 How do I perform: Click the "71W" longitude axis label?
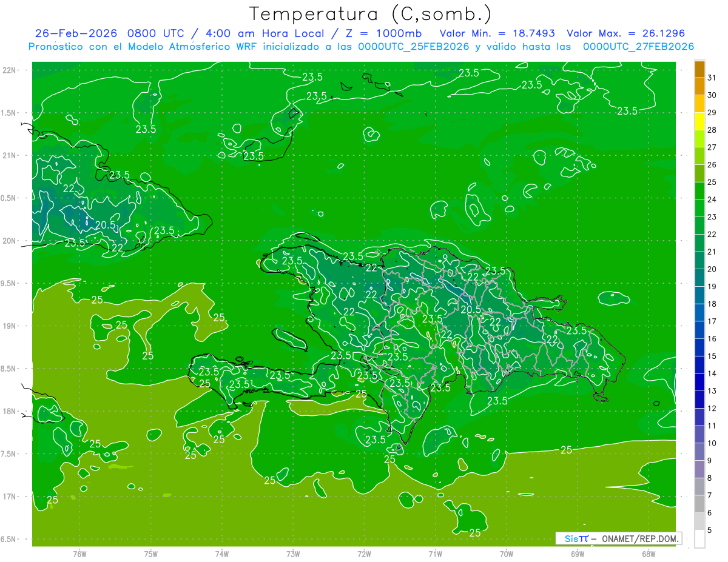(x=435, y=554)
